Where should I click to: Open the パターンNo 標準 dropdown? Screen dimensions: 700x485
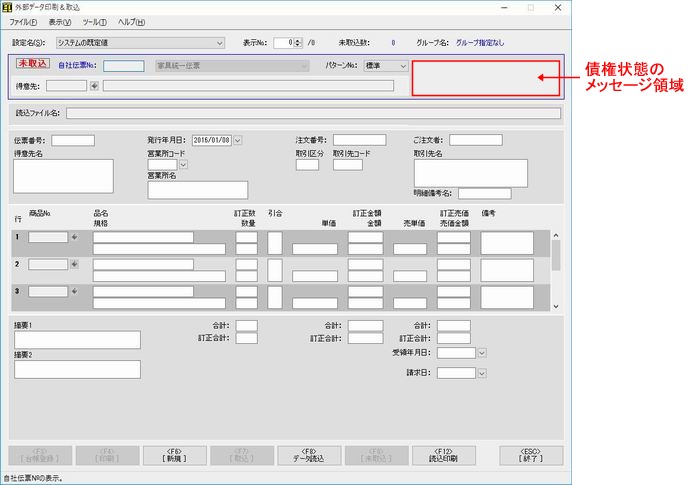(386, 66)
